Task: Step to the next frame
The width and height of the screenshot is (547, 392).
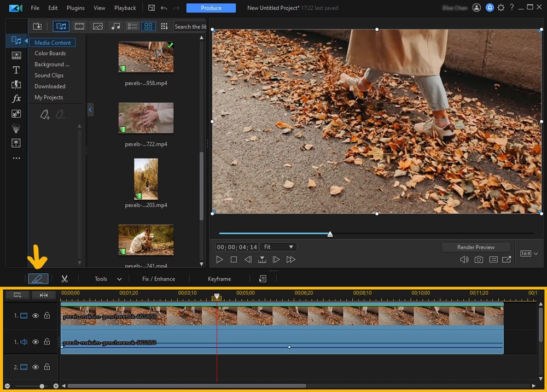Action: click(x=276, y=260)
